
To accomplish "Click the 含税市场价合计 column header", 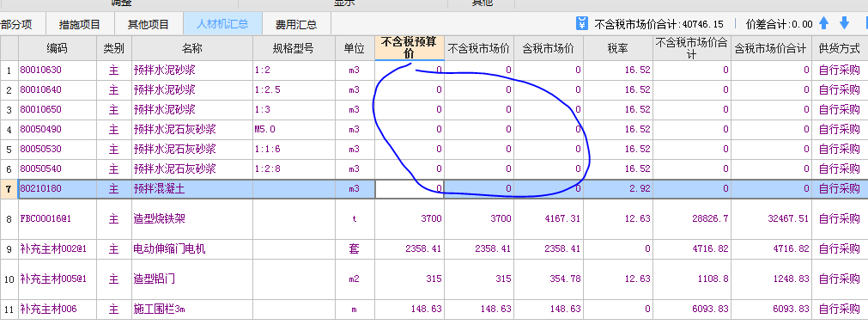I will tap(771, 48).
